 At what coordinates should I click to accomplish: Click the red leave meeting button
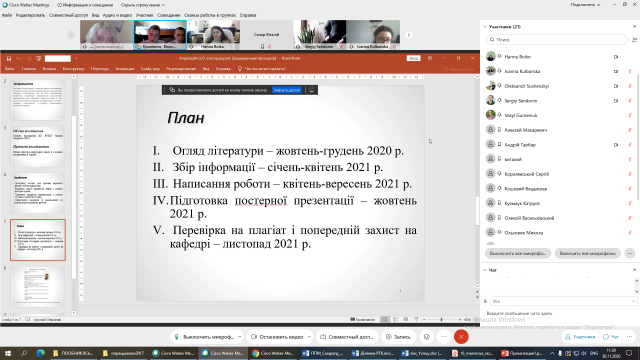point(461,337)
